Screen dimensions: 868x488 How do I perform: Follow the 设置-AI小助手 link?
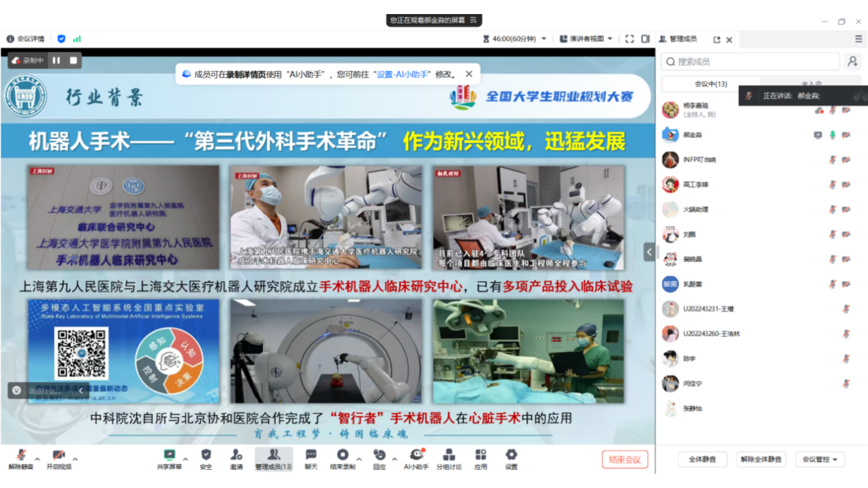[403, 74]
